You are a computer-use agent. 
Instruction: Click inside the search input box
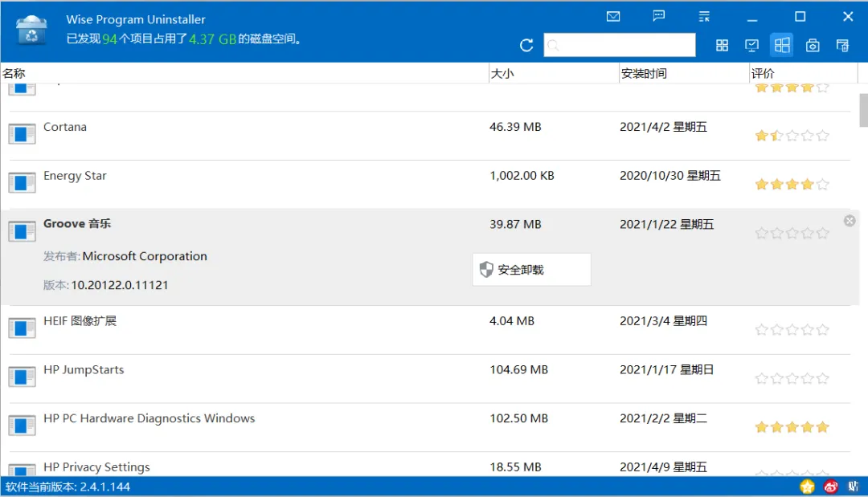pos(620,45)
